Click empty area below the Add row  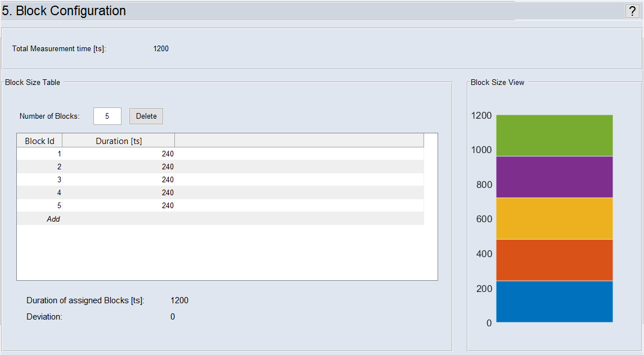225,253
